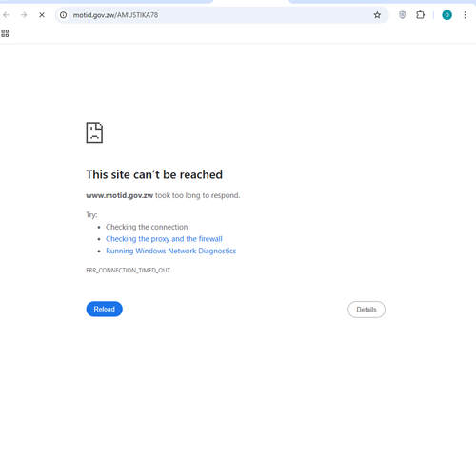Click the forward navigation arrow
Image resolution: width=476 pixels, height=463 pixels.
[24, 15]
